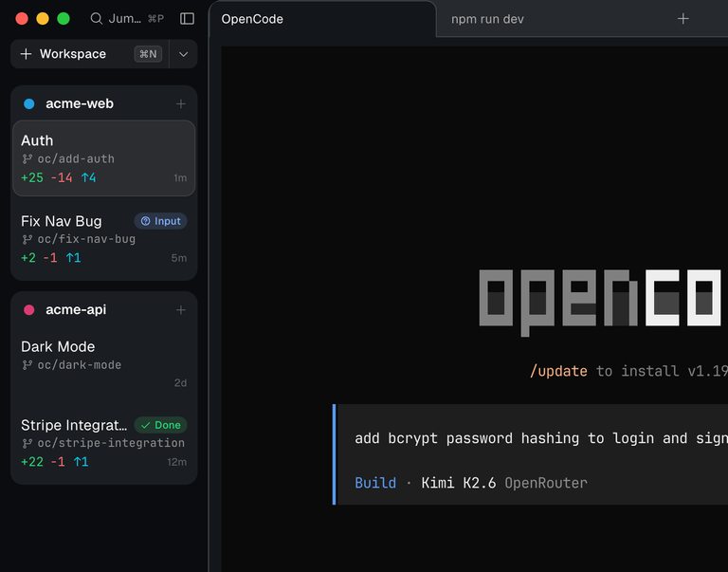The height and width of the screenshot is (572, 728).
Task: Add workspace to acme-web project
Action: pyautogui.click(x=181, y=103)
